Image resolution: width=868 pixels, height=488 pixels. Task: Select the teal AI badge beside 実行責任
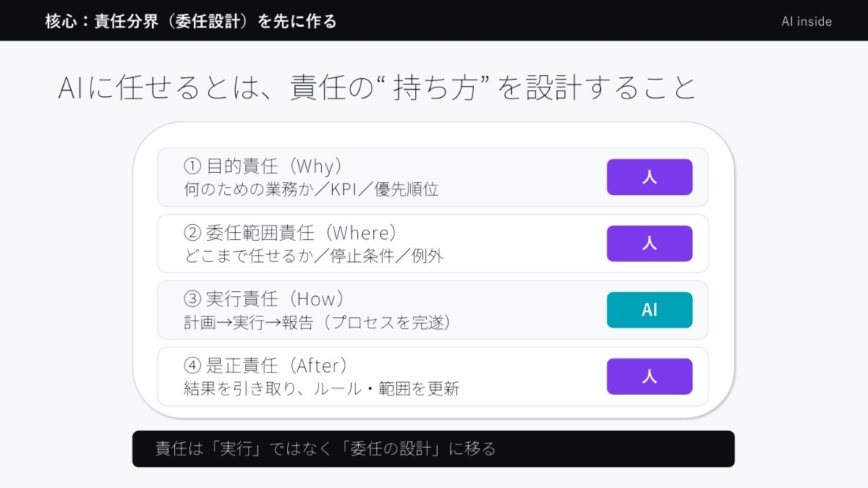(649, 310)
